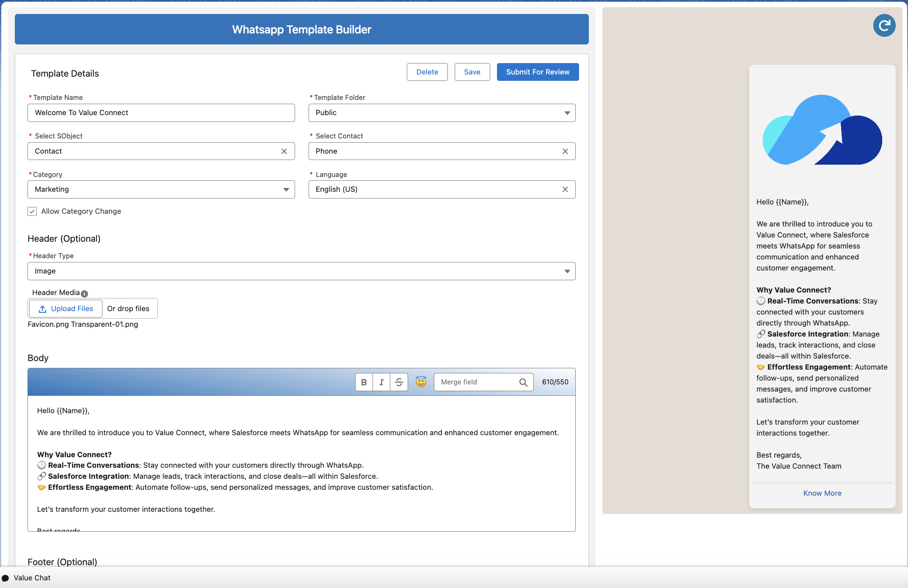
Task: Click the Select SObject field
Action: 161,151
